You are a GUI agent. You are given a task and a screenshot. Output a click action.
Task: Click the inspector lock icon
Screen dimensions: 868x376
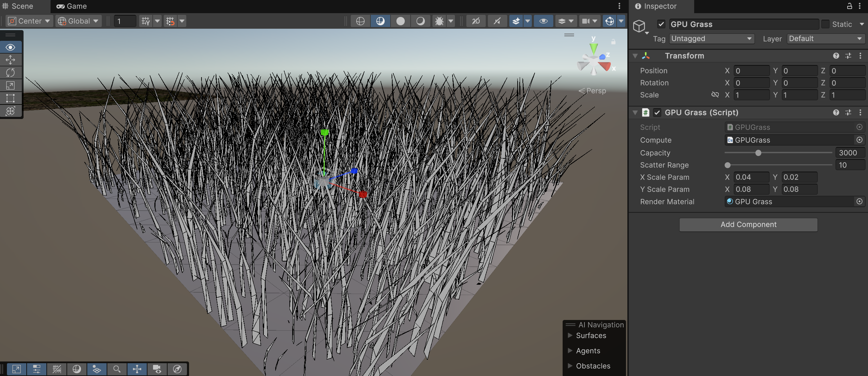point(849,6)
